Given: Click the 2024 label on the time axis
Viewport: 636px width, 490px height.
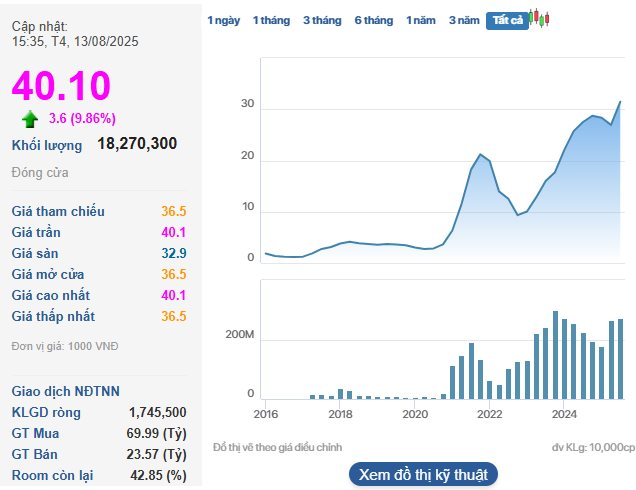Looking at the screenshot, I should [564, 413].
